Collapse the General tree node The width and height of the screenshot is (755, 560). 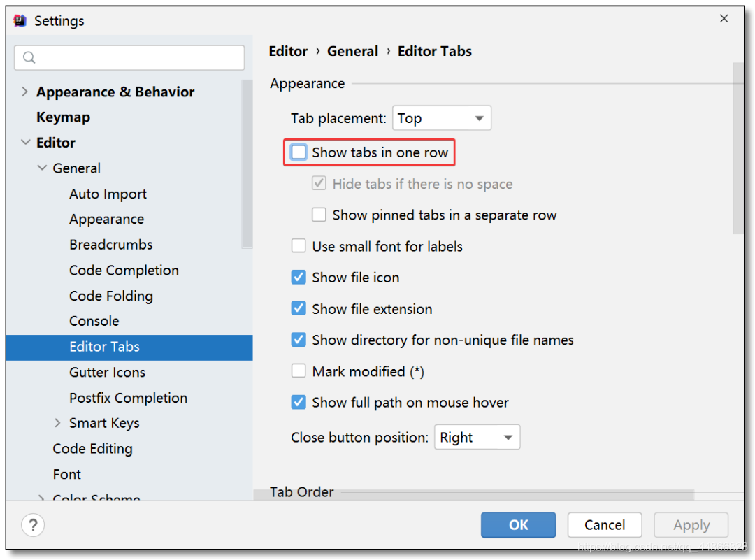[x=43, y=168]
